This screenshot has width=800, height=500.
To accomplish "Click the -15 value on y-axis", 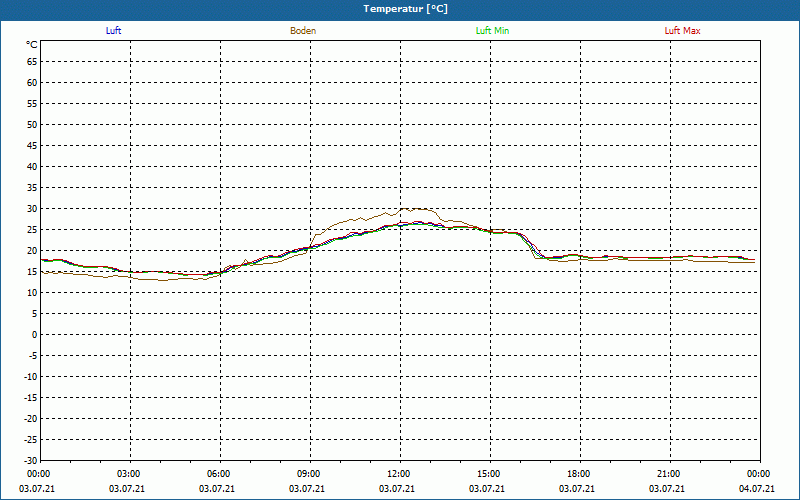I will [x=31, y=398].
